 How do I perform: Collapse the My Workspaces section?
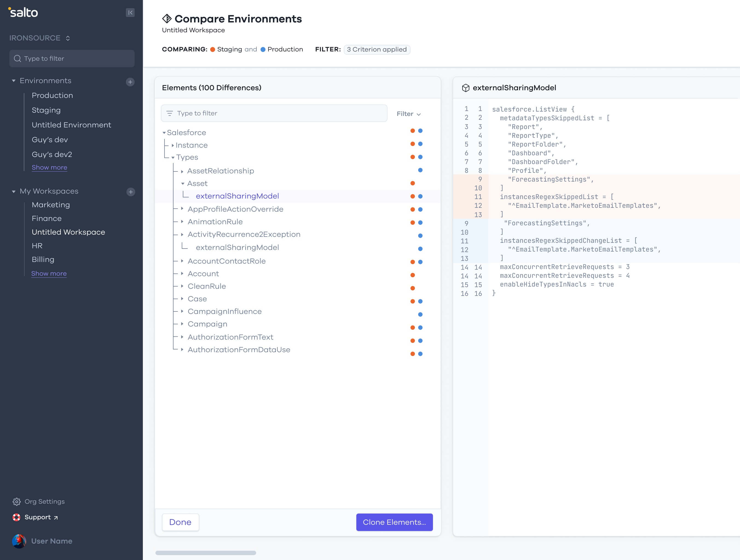point(13,192)
